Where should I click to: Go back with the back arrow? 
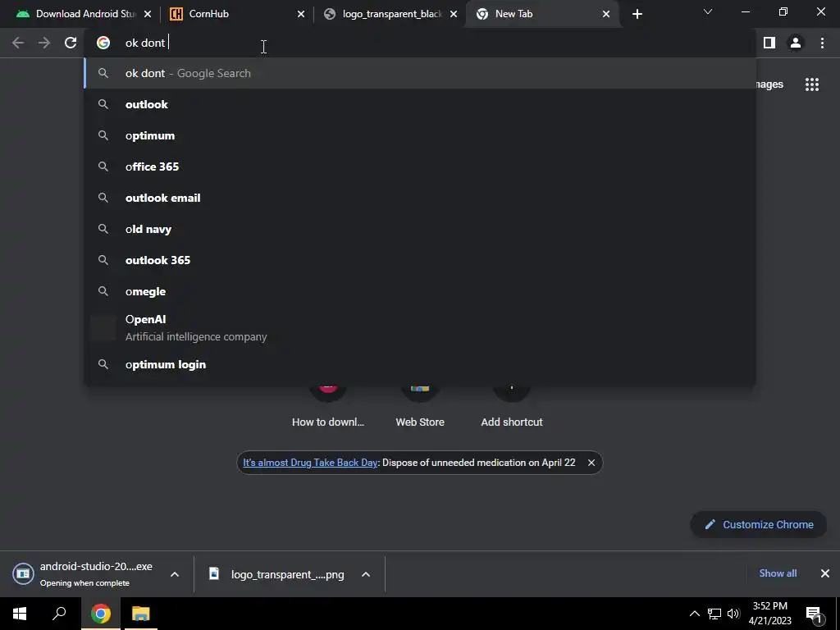[x=18, y=43]
